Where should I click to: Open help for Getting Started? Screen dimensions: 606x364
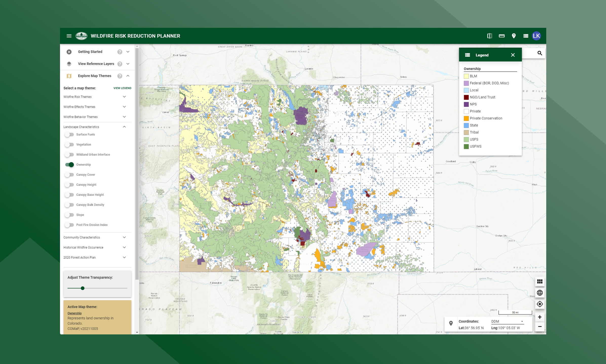tap(120, 52)
